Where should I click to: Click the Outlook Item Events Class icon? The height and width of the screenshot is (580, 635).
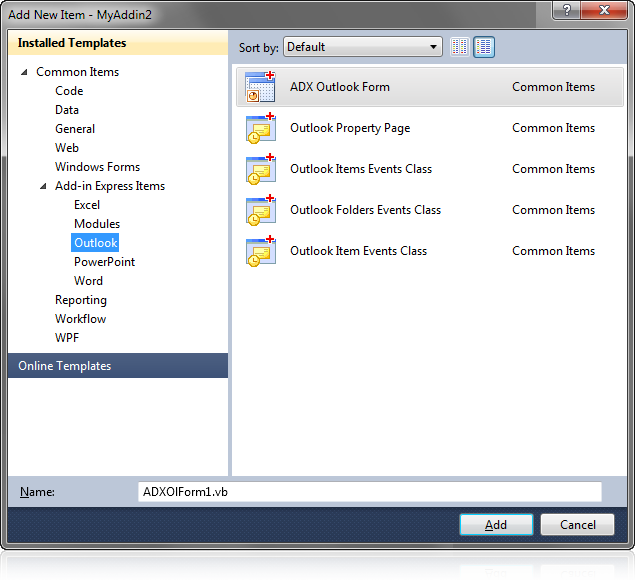(261, 251)
